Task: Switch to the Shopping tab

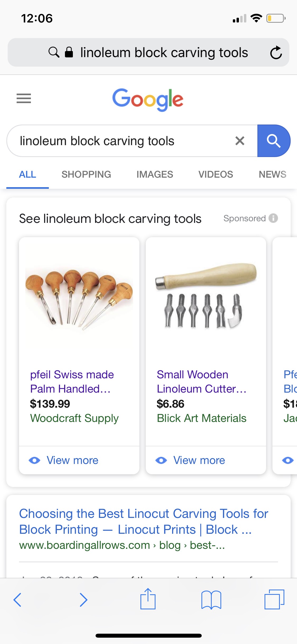Action: pos(86,174)
